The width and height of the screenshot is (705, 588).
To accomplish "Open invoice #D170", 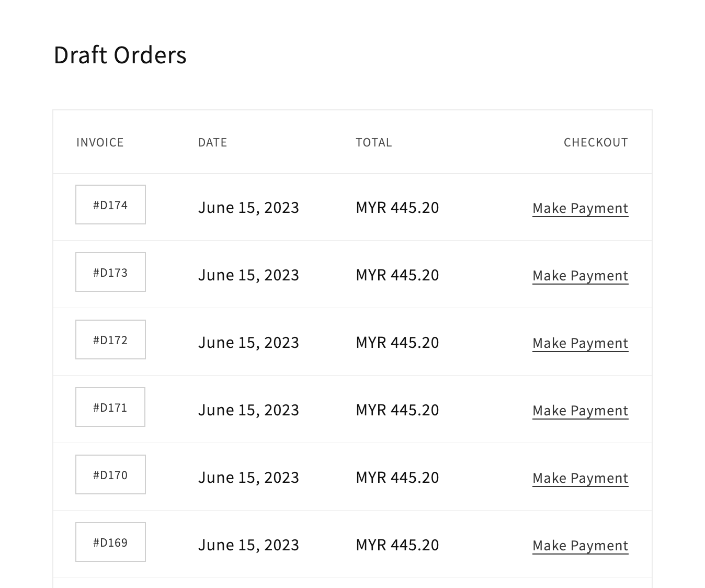I will point(110,474).
